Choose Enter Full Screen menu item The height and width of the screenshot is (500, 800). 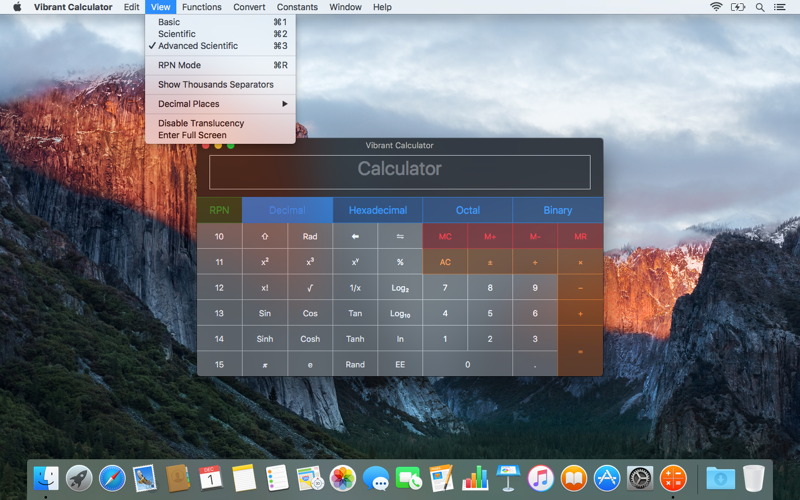[x=220, y=135]
